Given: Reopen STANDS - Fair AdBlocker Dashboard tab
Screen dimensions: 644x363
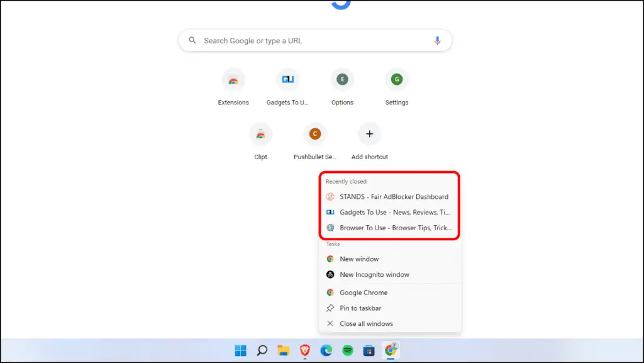Looking at the screenshot, I should pos(389,197).
